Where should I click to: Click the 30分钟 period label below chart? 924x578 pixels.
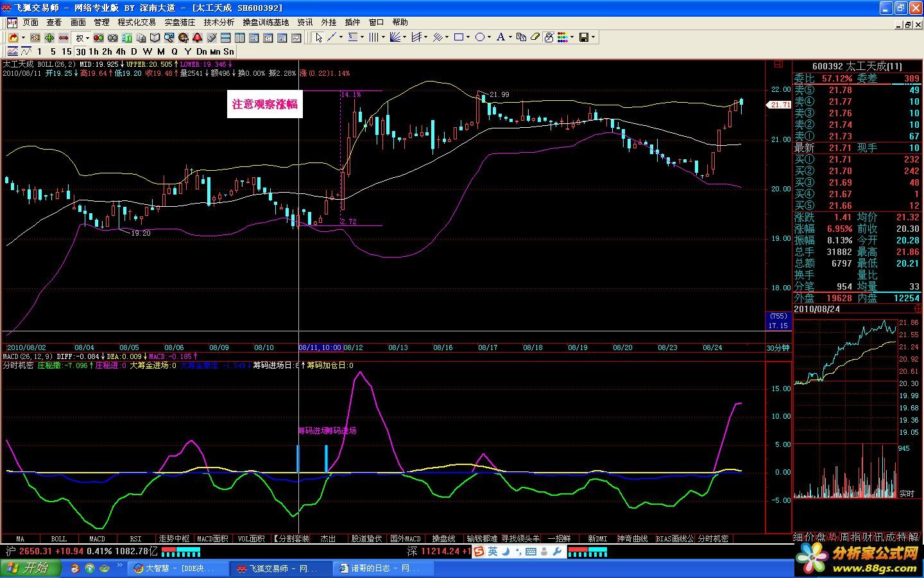pyautogui.click(x=778, y=347)
